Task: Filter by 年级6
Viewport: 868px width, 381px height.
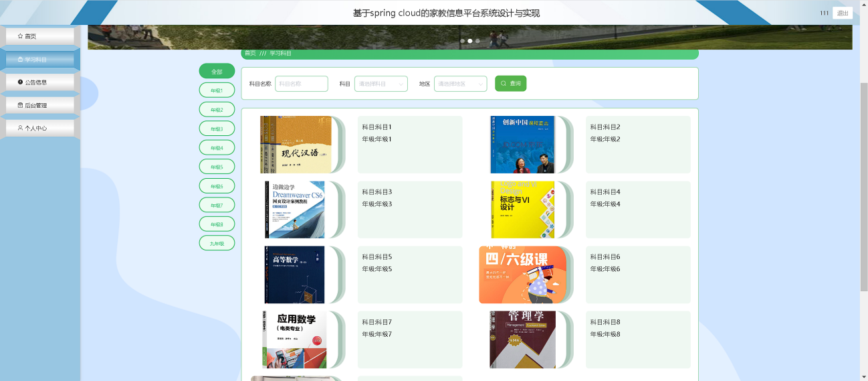Action: point(217,185)
